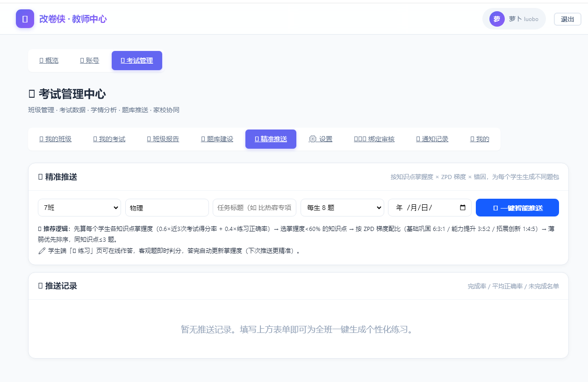Open the 题库建设 sub-tab

click(x=217, y=139)
